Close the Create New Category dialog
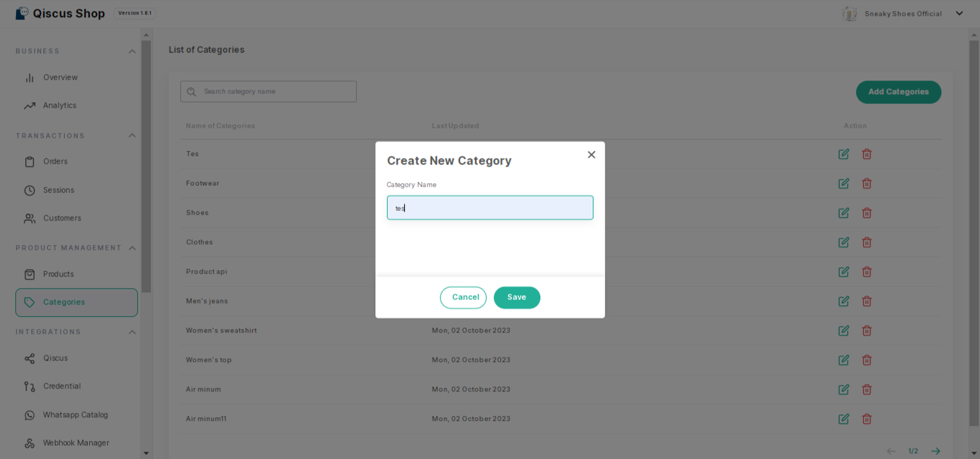Image resolution: width=980 pixels, height=459 pixels. click(591, 155)
